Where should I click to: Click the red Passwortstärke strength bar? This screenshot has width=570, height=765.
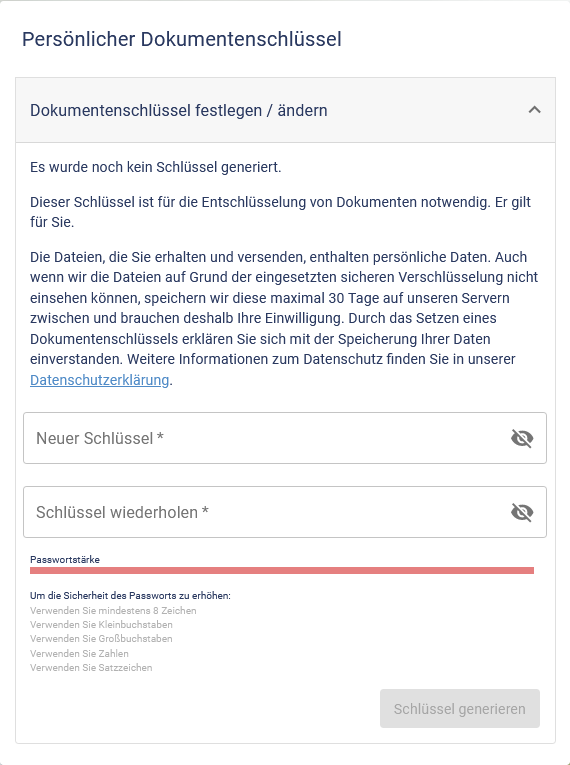point(282,570)
